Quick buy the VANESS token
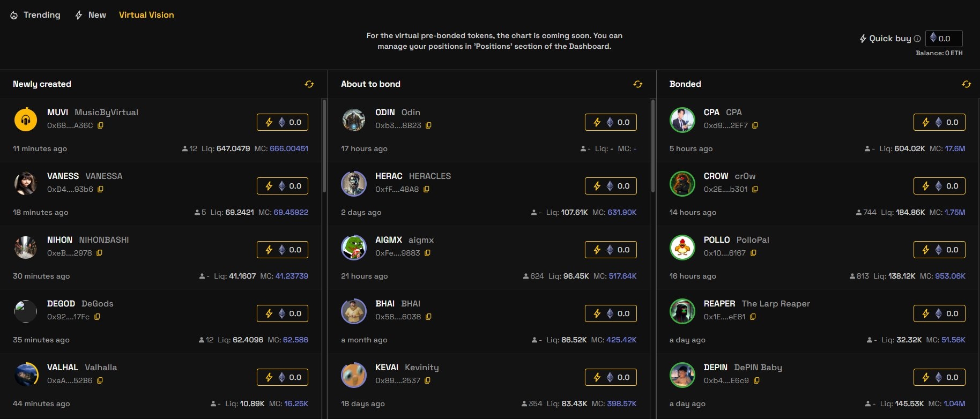 pyautogui.click(x=283, y=186)
